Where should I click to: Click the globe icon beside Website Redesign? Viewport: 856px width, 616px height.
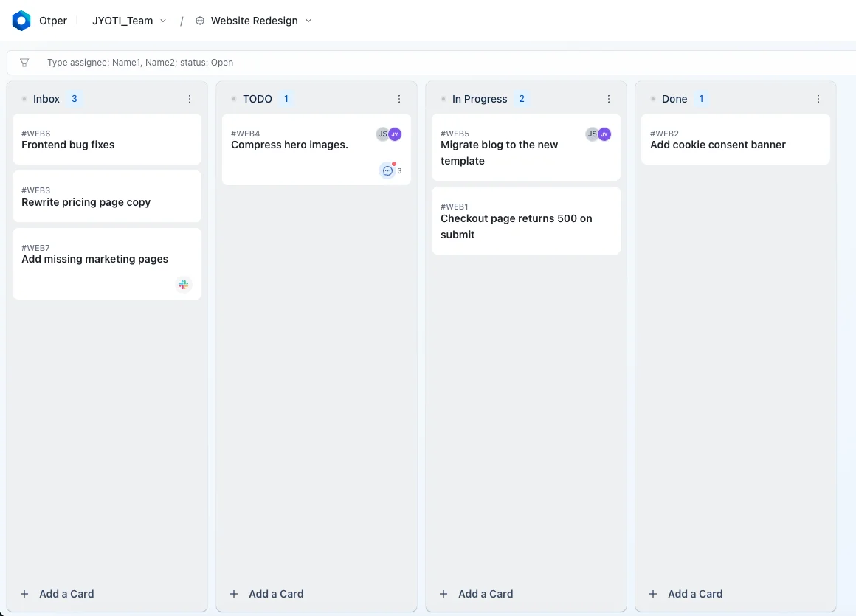[x=200, y=21]
